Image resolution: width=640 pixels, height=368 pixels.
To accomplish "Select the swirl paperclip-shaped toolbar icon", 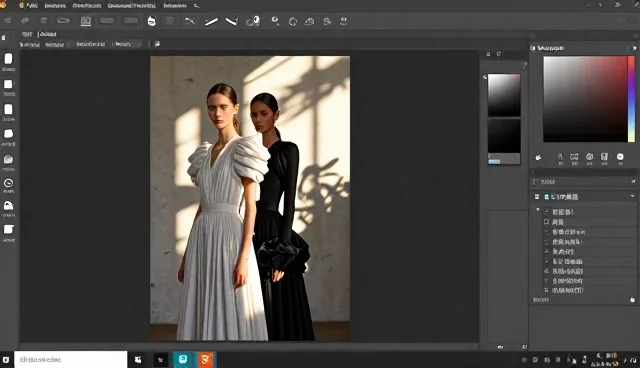I will (253, 21).
